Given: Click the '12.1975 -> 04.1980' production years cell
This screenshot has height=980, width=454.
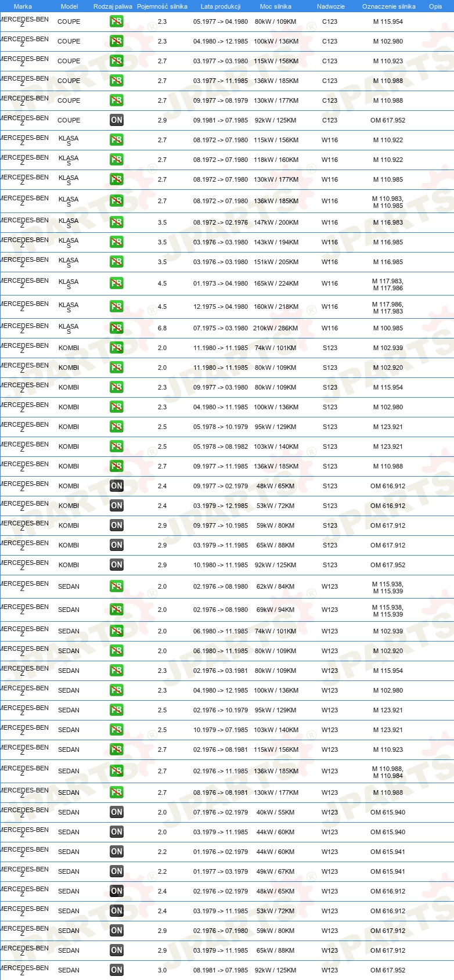Looking at the screenshot, I should [221, 307].
